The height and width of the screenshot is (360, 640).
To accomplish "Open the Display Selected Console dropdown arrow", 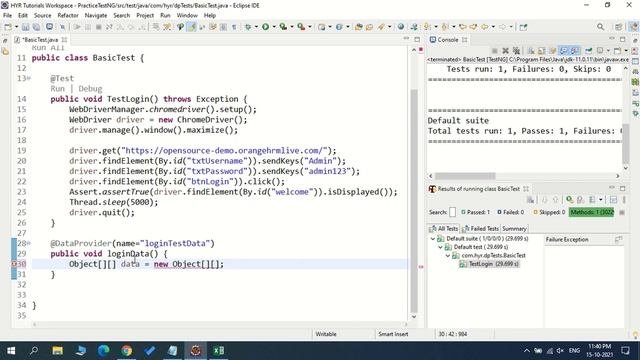I will tap(608, 51).
